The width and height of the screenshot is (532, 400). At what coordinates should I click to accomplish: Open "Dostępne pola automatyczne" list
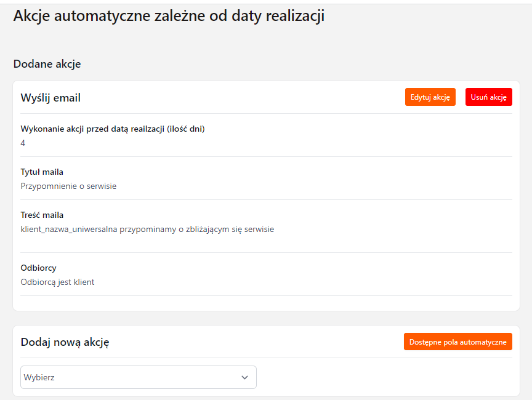point(457,342)
